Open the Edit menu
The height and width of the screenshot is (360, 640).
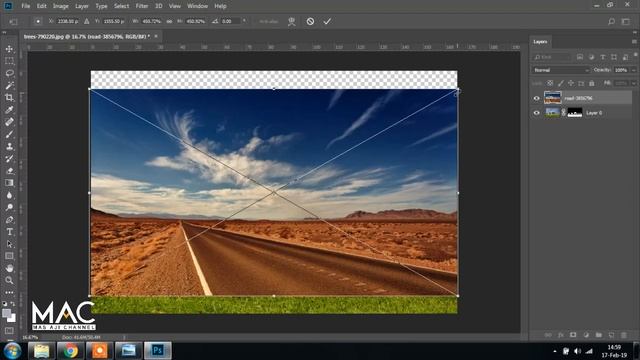[x=42, y=6]
